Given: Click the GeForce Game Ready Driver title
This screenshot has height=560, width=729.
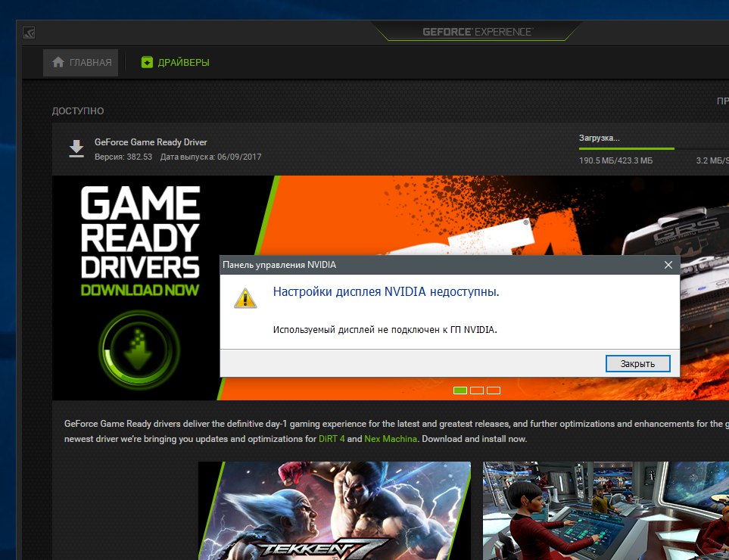Looking at the screenshot, I should point(151,142).
